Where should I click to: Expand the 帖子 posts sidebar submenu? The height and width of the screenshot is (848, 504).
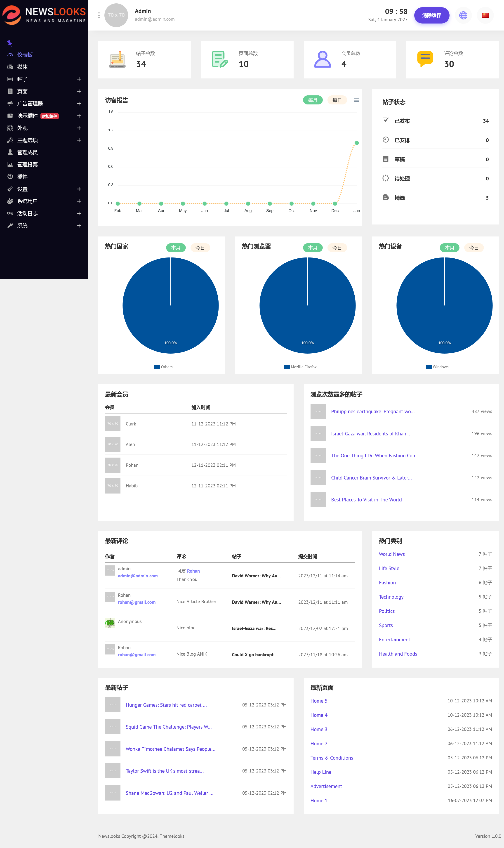(x=79, y=79)
